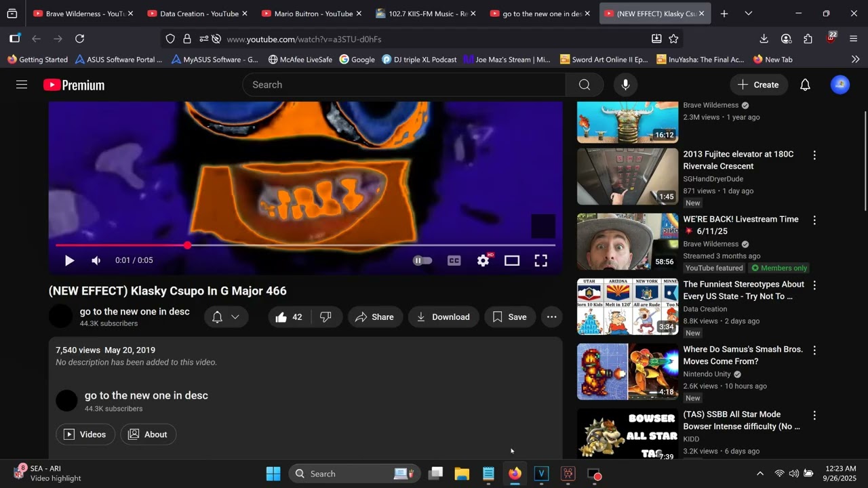868x488 pixels.
Task: Dislike the video with thumbs down
Action: point(326,317)
